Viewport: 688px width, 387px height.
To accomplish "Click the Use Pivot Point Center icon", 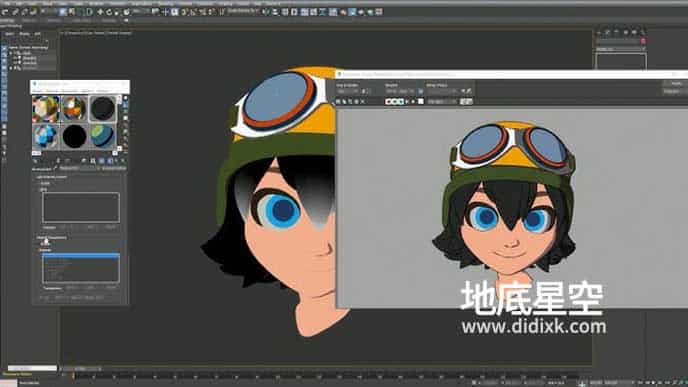I will [x=155, y=12].
